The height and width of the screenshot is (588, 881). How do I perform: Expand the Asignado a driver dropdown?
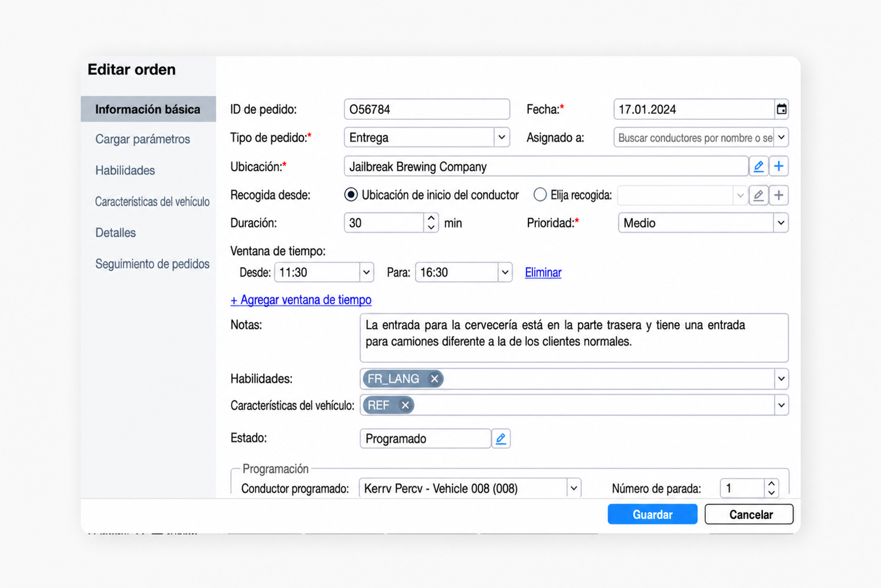pyautogui.click(x=781, y=137)
